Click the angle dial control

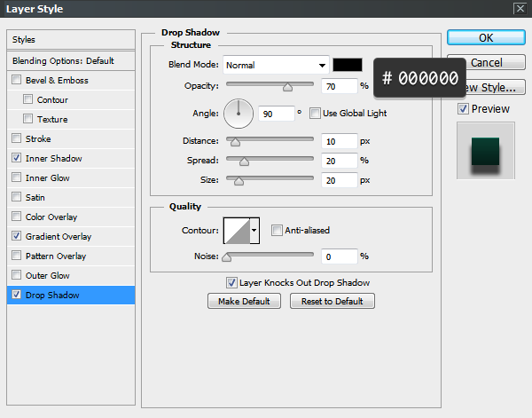239,113
